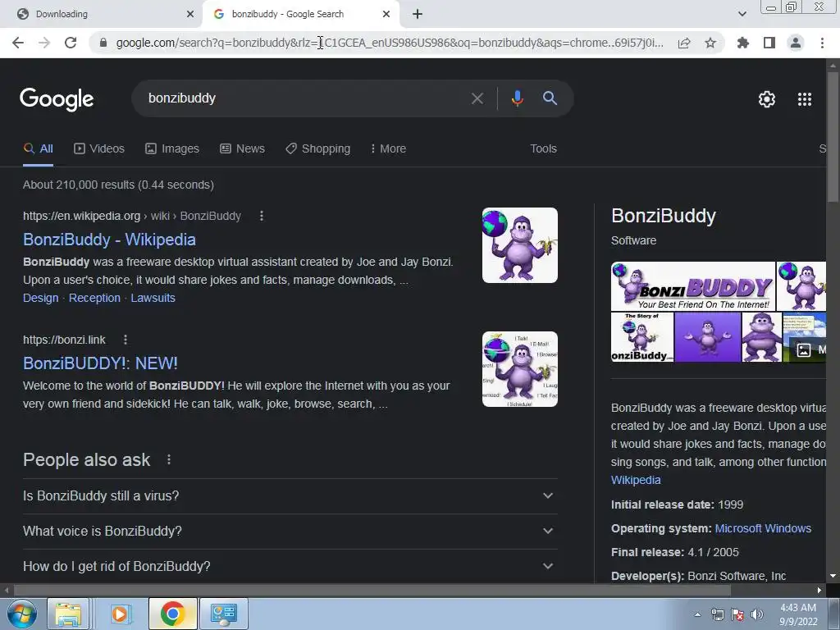The width and height of the screenshot is (840, 630).
Task: Clear the search box with the X
Action: point(477,98)
